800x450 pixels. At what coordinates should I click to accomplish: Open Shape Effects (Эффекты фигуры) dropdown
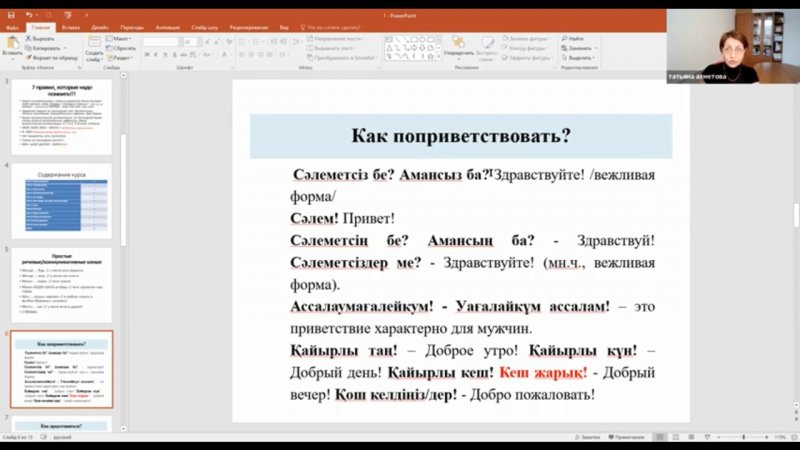[526, 58]
